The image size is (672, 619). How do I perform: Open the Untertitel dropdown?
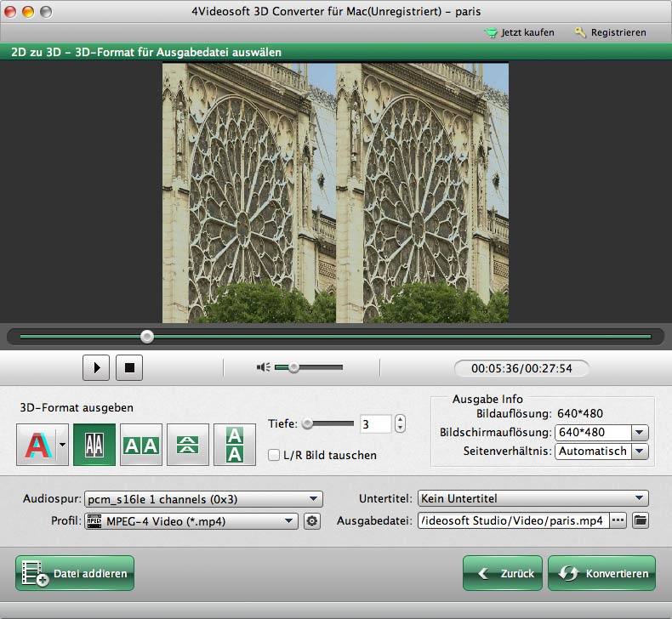coord(532,499)
